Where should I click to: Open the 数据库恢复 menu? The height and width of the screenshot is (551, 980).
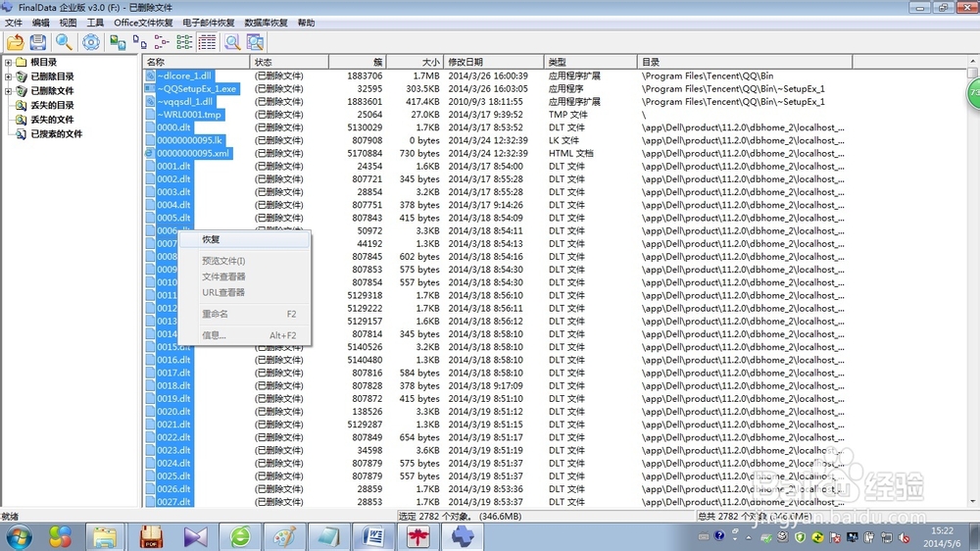(266, 23)
